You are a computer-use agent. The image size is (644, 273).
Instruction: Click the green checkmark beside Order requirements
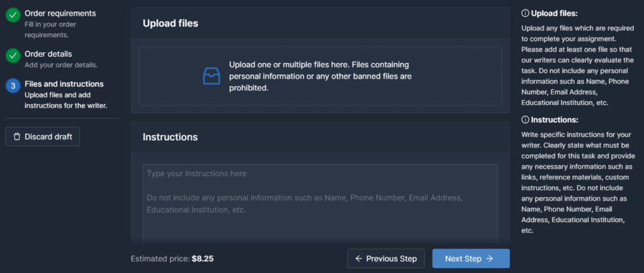click(13, 16)
